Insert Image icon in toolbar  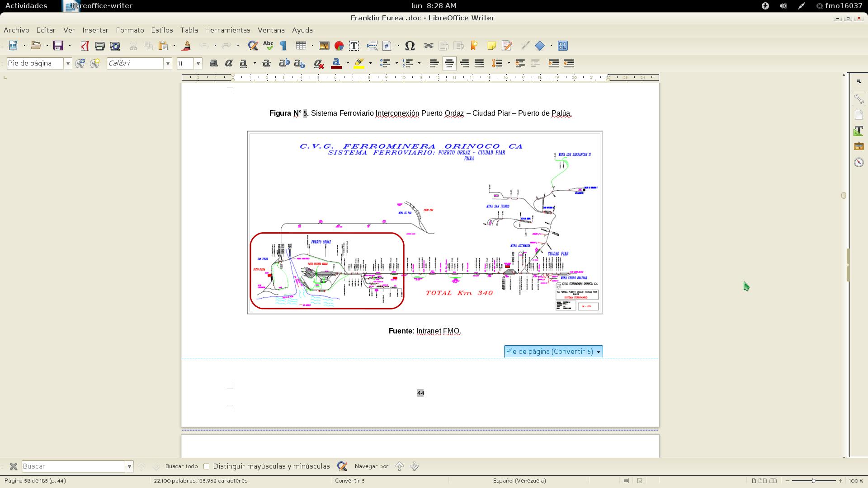(x=324, y=46)
